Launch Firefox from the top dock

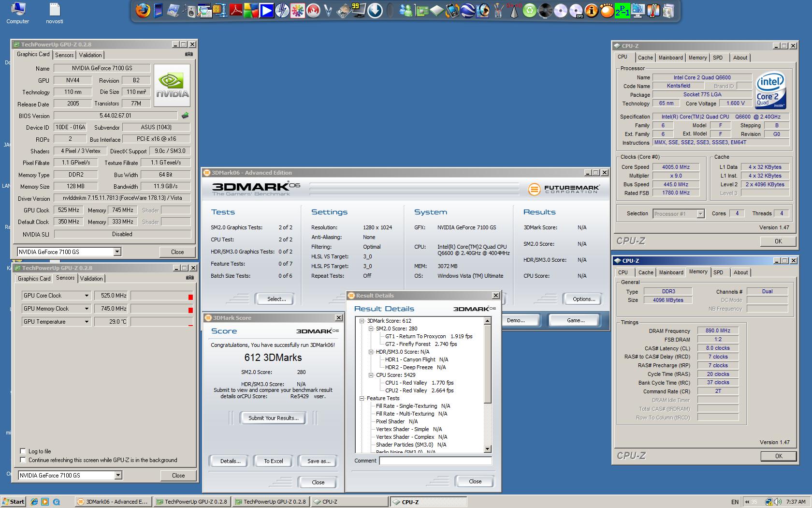(x=143, y=10)
